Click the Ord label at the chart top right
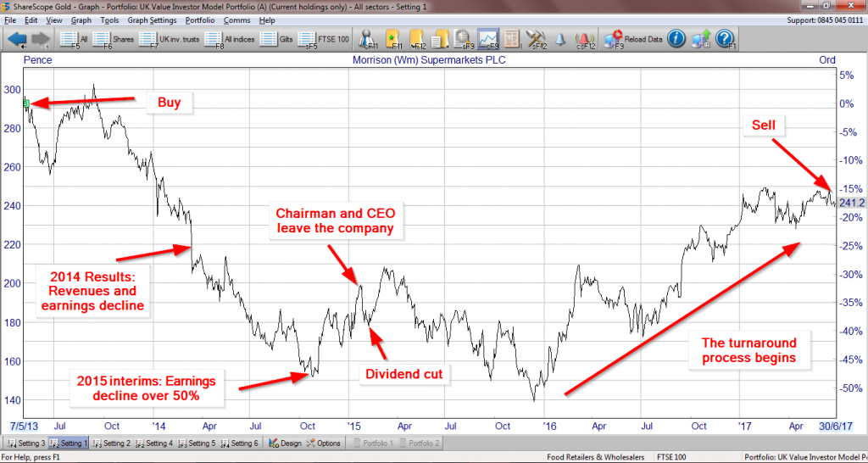This screenshot has height=463, width=868. pyautogui.click(x=826, y=60)
